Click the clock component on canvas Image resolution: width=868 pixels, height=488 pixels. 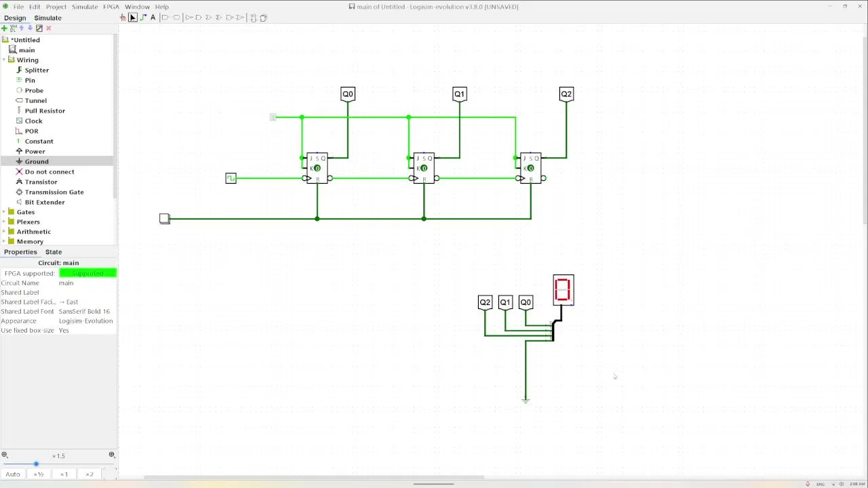pos(231,178)
